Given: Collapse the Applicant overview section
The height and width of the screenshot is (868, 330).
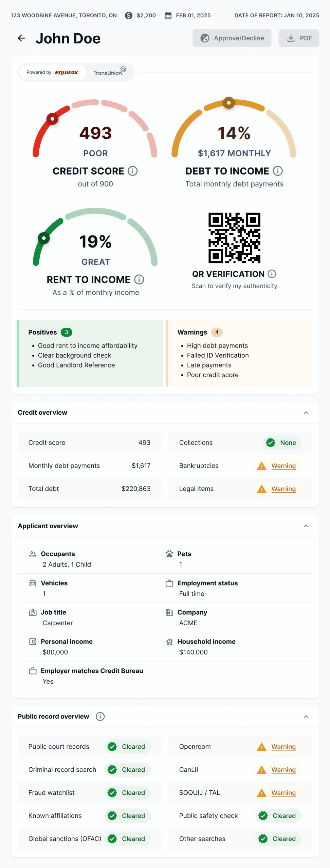Looking at the screenshot, I should tap(306, 526).
